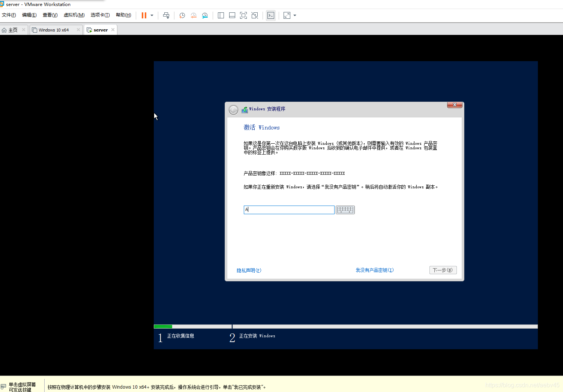Click the Windows setup icon in dialog title

tap(245, 110)
